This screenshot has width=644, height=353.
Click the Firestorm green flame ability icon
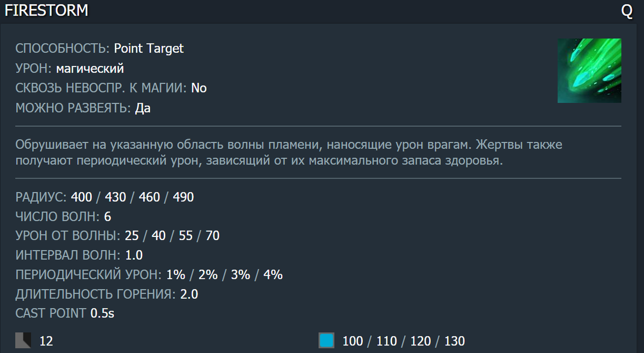point(589,70)
